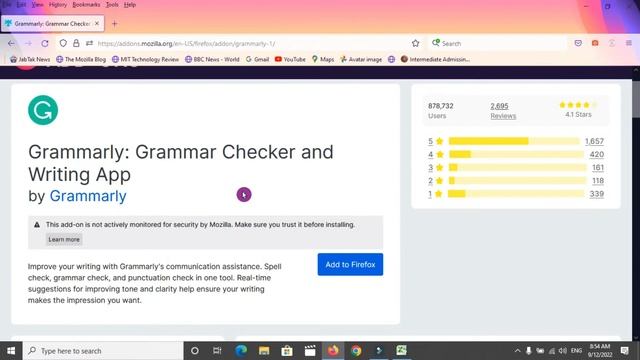
Task: Close the Grammarly tab
Action: 97,24
